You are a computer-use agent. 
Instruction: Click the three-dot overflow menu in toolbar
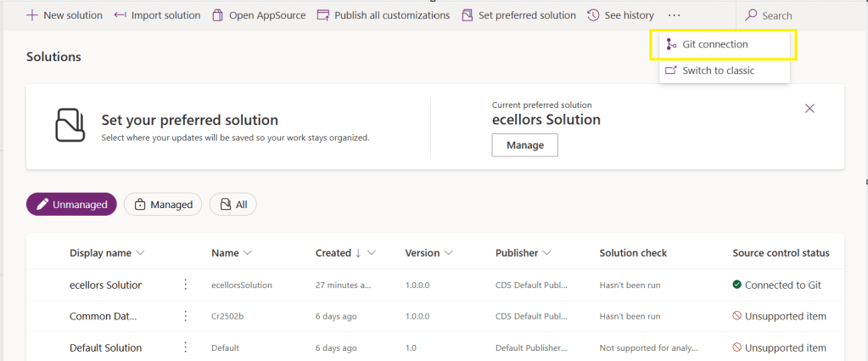[x=674, y=15]
